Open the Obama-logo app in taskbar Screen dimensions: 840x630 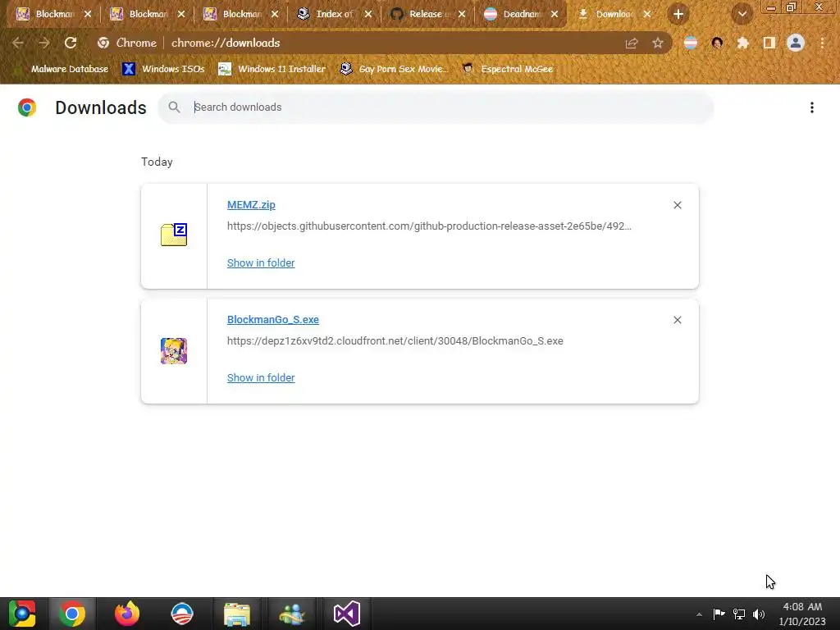181,614
